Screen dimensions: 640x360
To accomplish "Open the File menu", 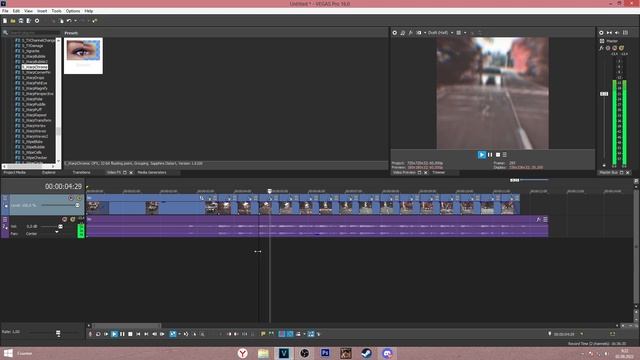I will [5, 11].
